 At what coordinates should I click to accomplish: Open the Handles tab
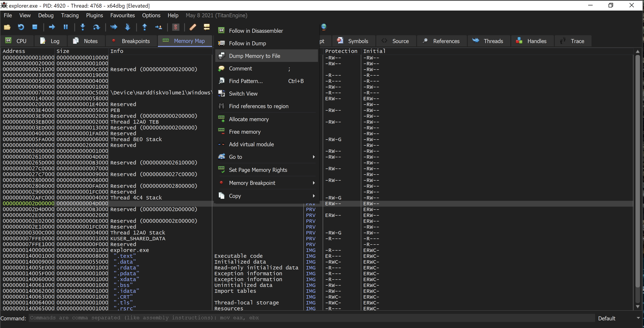(533, 41)
